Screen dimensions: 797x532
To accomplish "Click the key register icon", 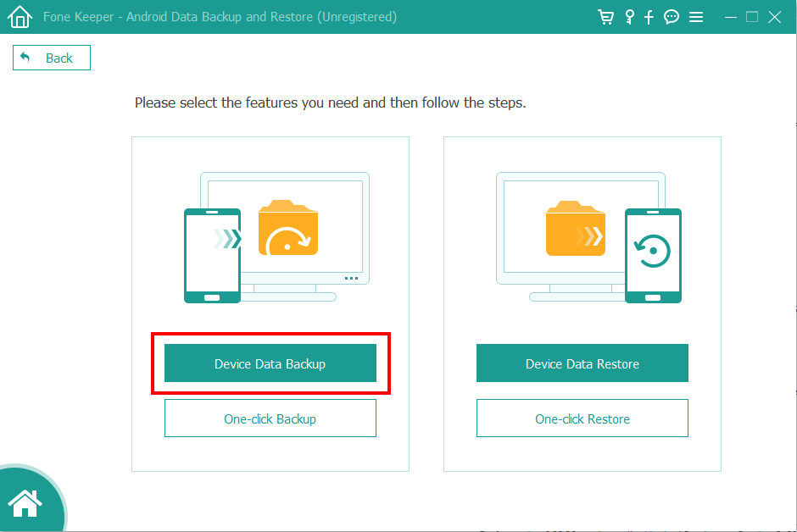I will pyautogui.click(x=630, y=17).
